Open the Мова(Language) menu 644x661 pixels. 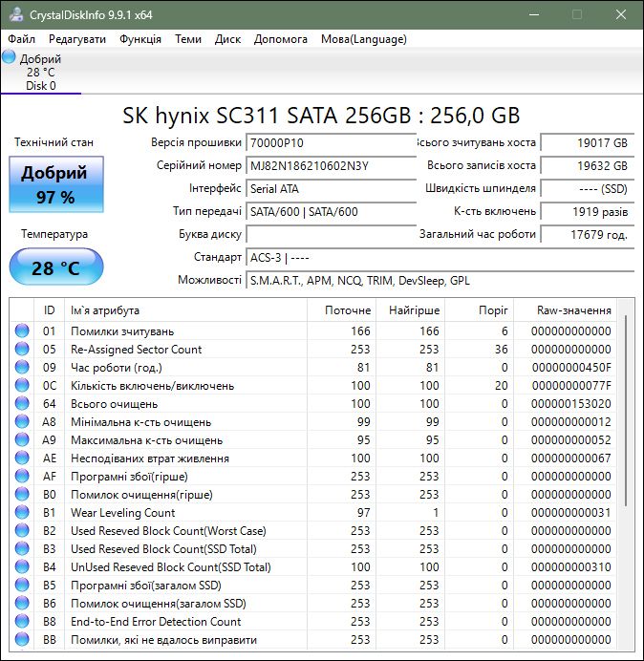(363, 39)
